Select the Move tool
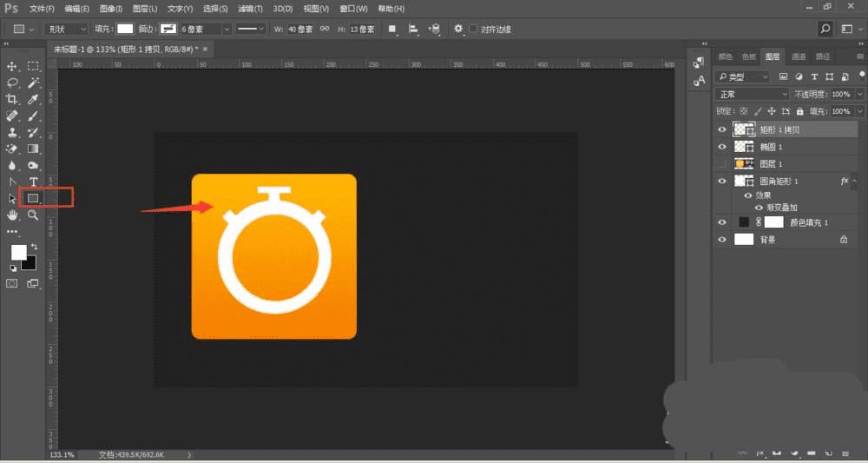 click(13, 66)
